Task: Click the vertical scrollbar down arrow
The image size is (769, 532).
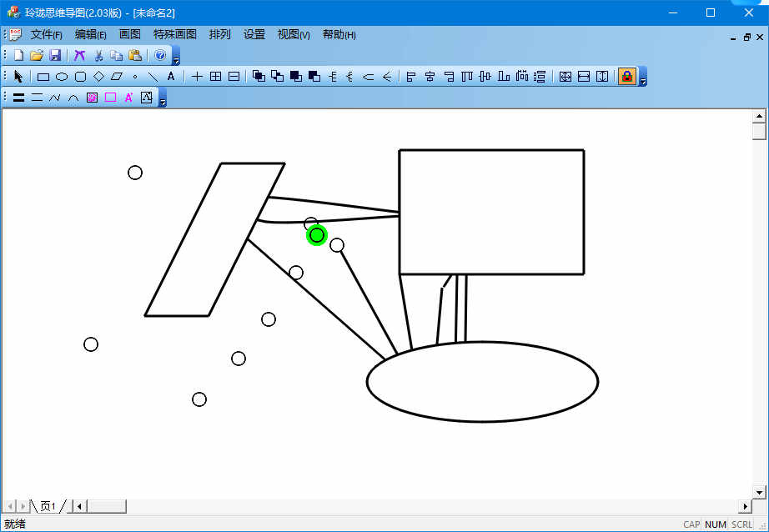Action: (x=759, y=492)
